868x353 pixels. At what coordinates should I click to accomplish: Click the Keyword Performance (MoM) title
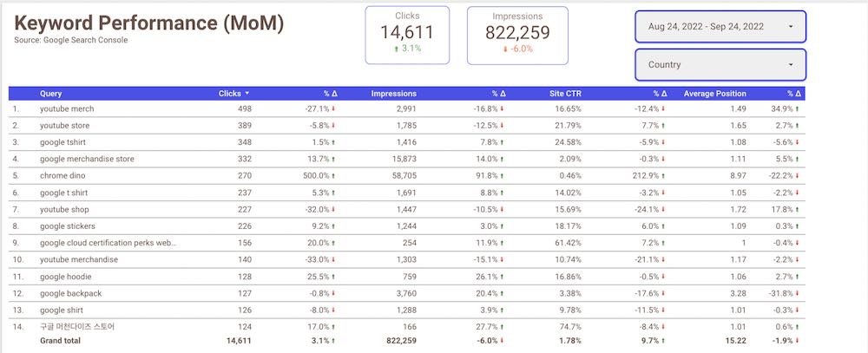[x=149, y=23]
